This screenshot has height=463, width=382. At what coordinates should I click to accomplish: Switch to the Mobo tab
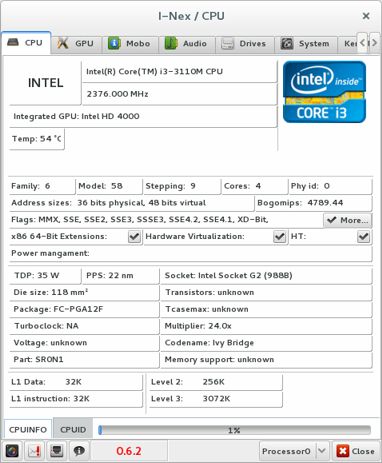coord(129,44)
